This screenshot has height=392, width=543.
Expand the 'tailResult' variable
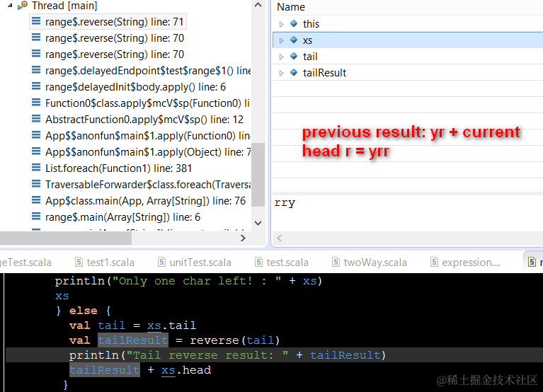[x=281, y=73]
